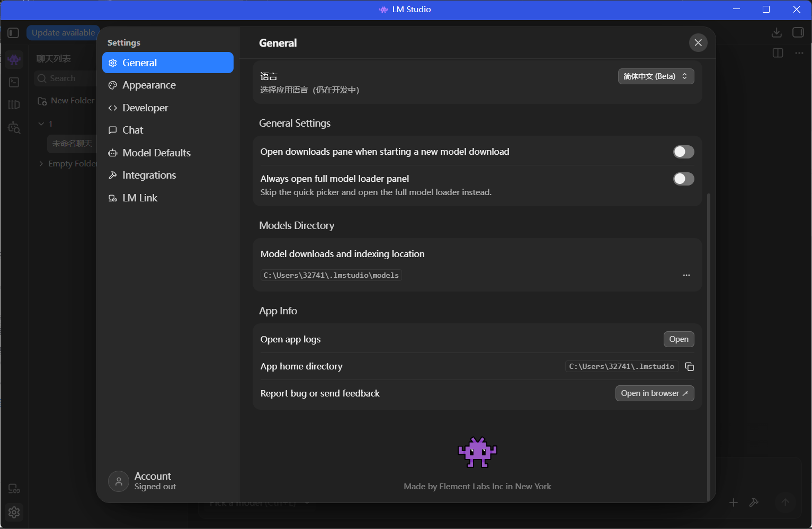Select the Model Defaults settings tab
Viewport: 812px width, 529px height.
[x=168, y=153]
